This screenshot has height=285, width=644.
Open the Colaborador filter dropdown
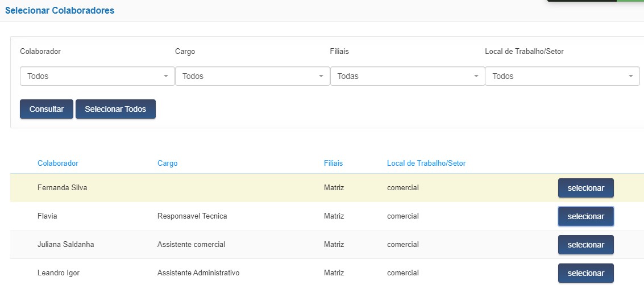coord(97,76)
